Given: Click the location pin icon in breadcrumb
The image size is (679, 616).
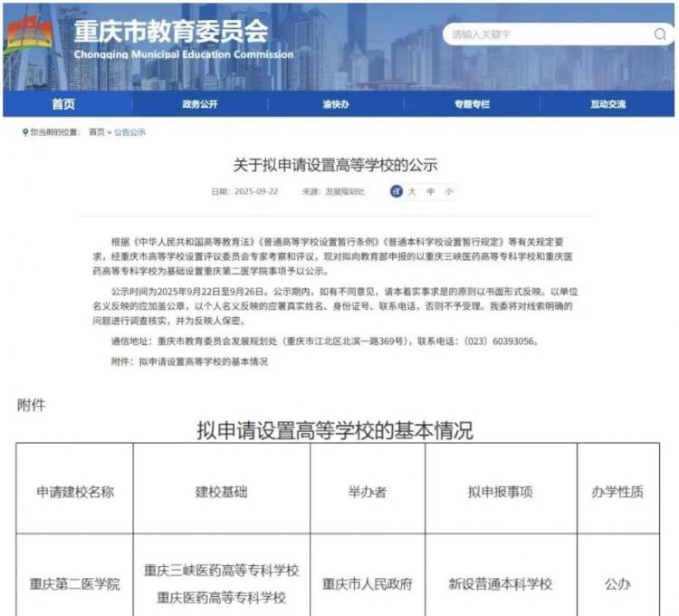Looking at the screenshot, I should 24,132.
